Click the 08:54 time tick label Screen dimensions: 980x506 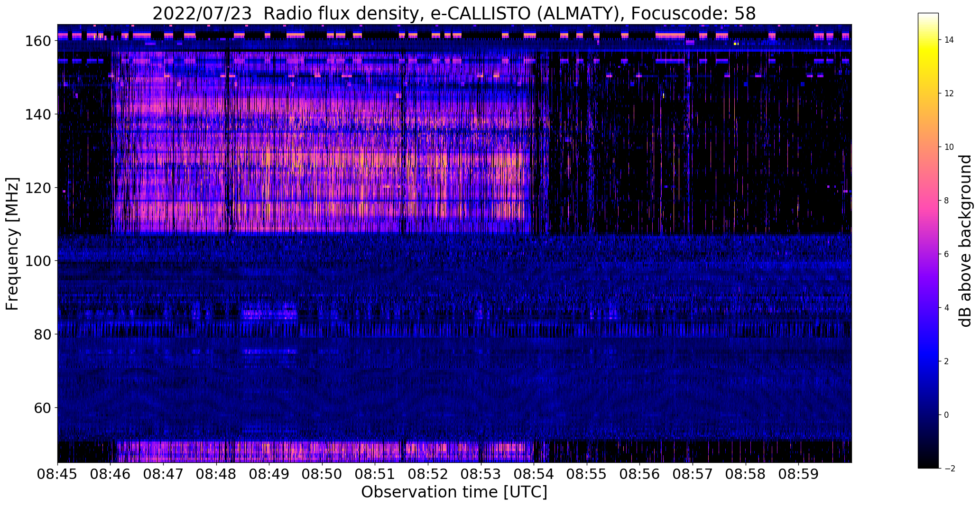coord(534,474)
